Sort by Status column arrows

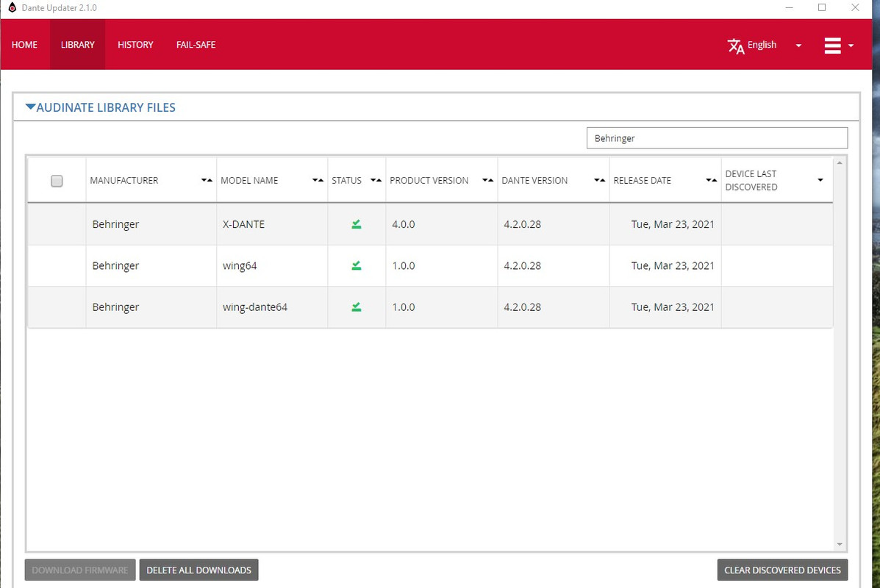click(x=376, y=180)
